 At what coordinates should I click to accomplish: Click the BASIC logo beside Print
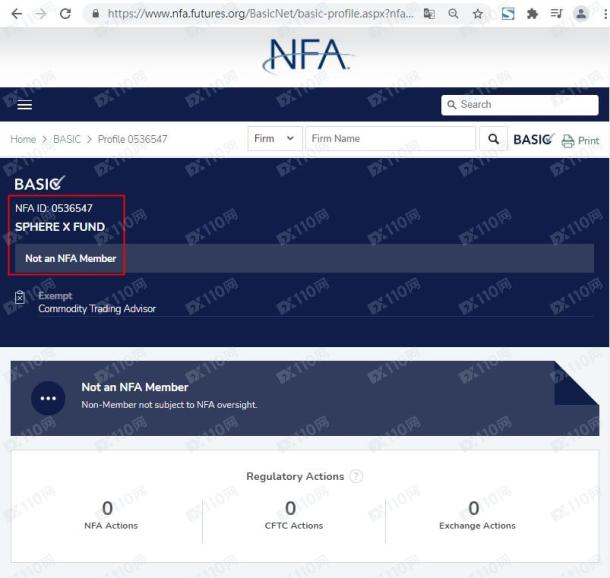(533, 139)
